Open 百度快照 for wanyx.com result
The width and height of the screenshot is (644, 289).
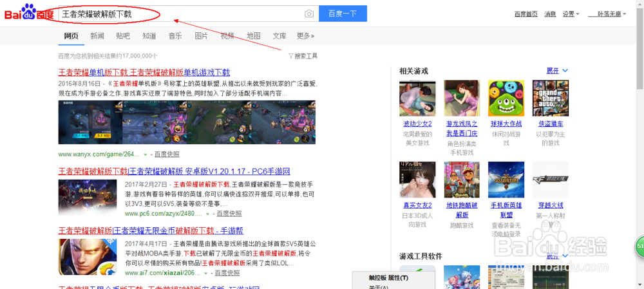pos(167,154)
